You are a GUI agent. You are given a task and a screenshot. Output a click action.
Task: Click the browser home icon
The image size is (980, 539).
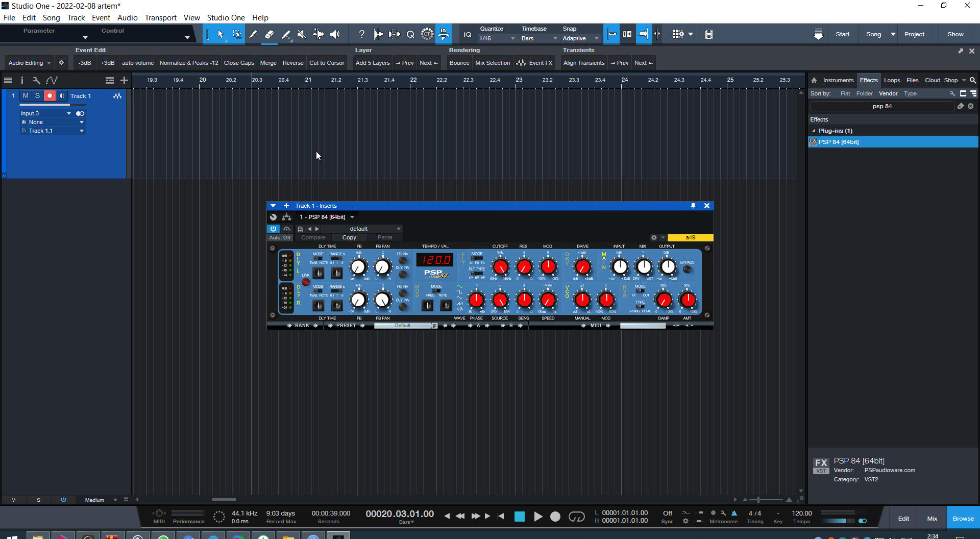814,80
